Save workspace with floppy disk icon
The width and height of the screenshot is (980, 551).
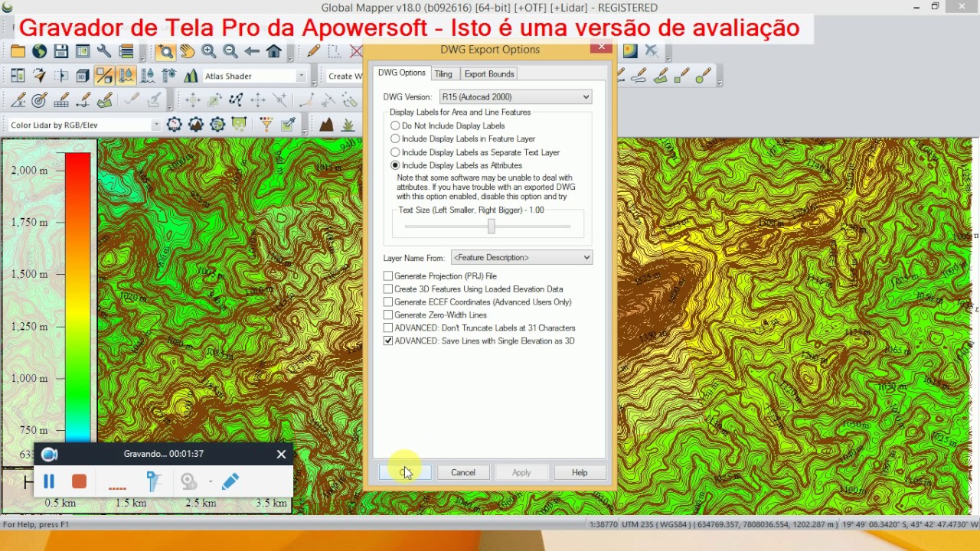tap(61, 51)
